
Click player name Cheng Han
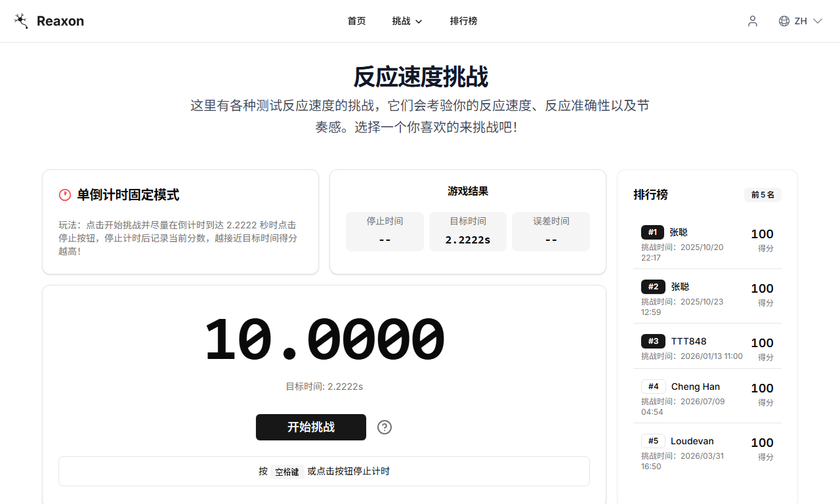point(695,387)
